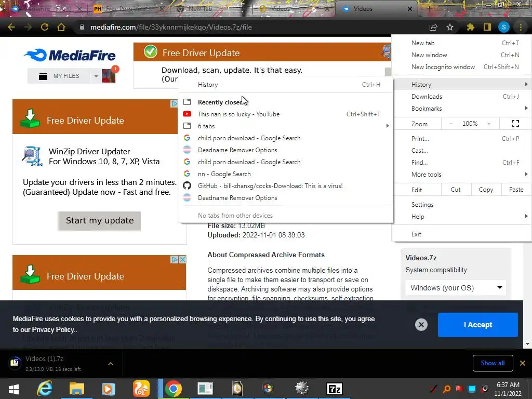Expand the 6 tabs recently closed group
Screen dimensions: 532x399
pos(286,126)
